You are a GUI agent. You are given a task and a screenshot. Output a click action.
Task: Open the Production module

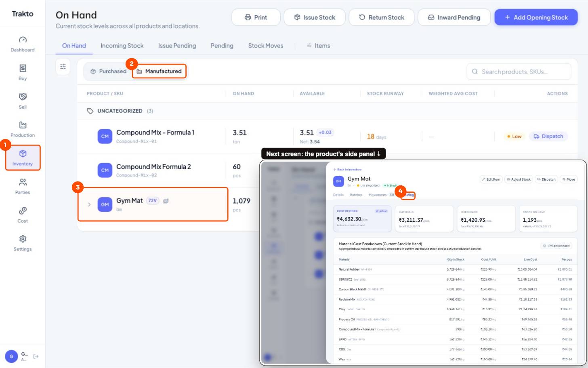point(23,129)
